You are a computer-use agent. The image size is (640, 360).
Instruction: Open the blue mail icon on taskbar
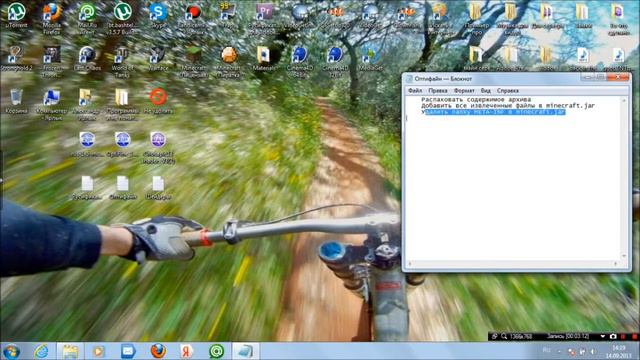(128, 351)
